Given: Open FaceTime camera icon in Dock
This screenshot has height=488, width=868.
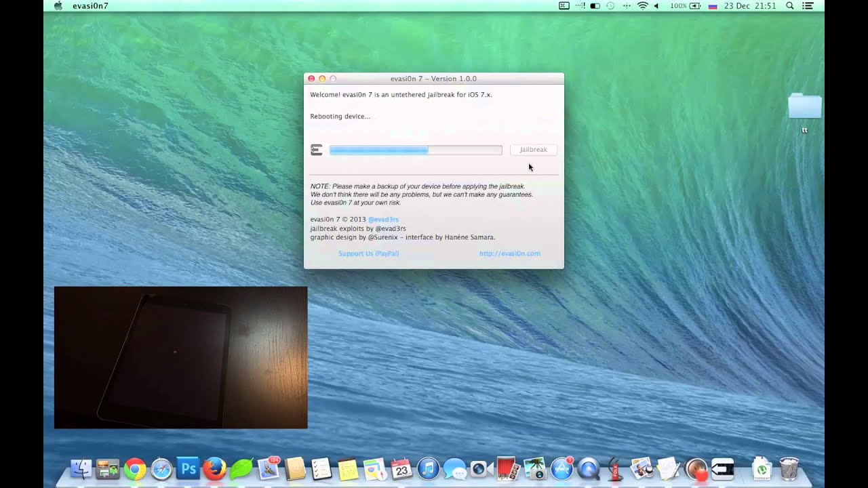Looking at the screenshot, I should pos(481,469).
